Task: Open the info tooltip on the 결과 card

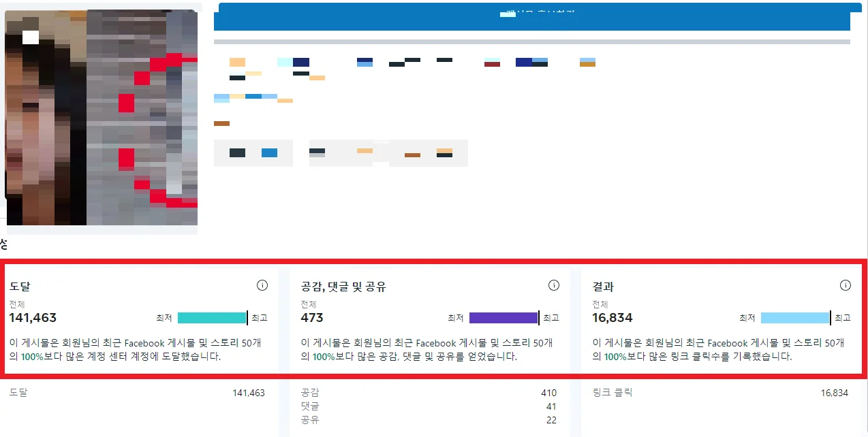Action: [846, 285]
